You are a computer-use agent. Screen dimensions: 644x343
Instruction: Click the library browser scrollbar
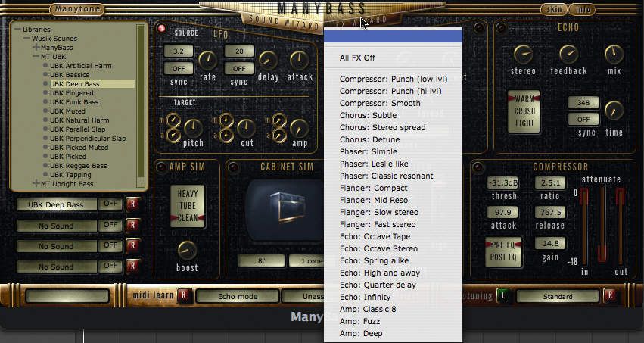point(141,105)
